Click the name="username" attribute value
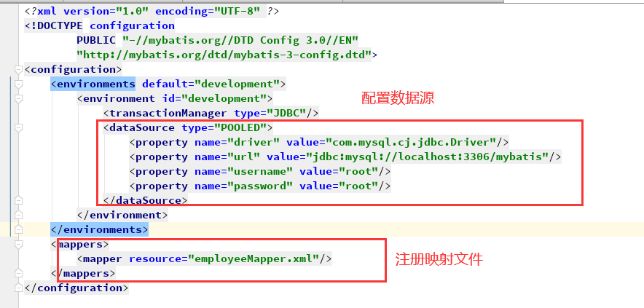 tap(260, 171)
